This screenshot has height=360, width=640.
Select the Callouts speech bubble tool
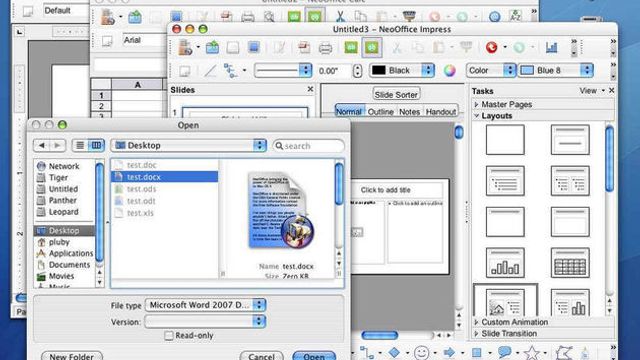(x=504, y=352)
